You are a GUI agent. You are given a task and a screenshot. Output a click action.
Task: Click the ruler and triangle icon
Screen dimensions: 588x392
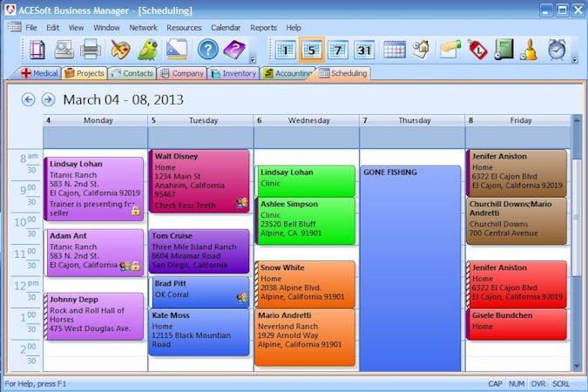click(x=177, y=50)
